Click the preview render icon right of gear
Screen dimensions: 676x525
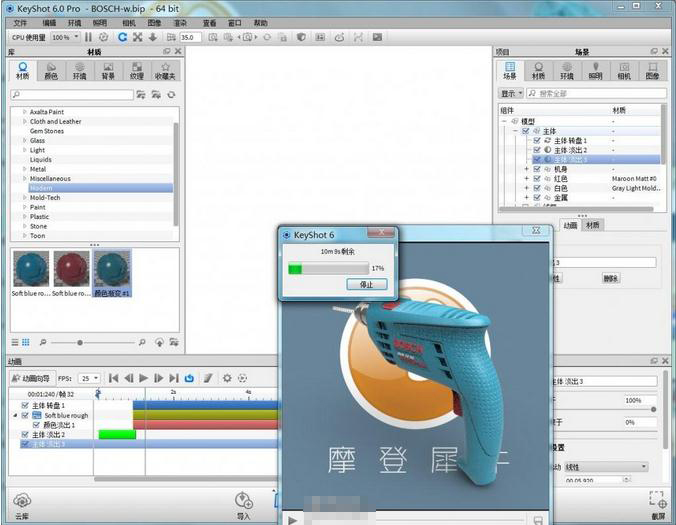click(242, 378)
